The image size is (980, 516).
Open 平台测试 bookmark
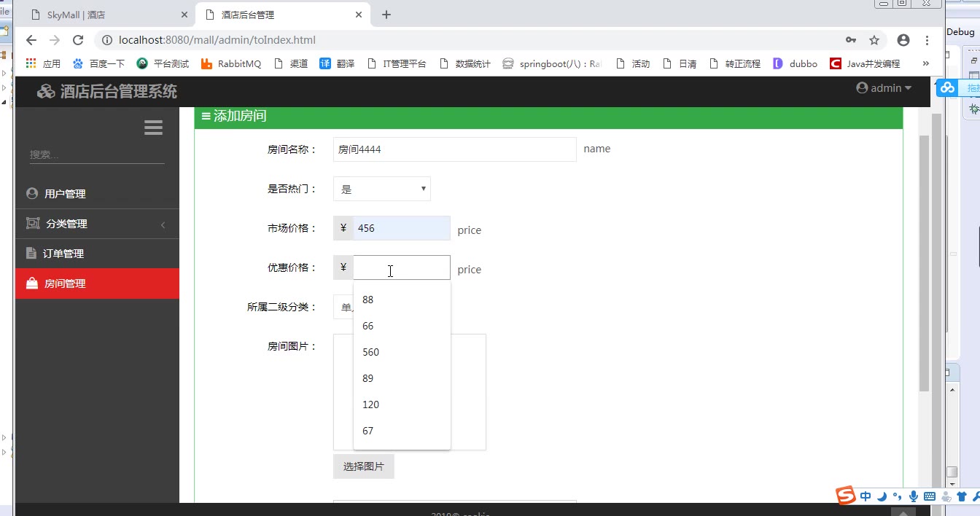point(163,63)
